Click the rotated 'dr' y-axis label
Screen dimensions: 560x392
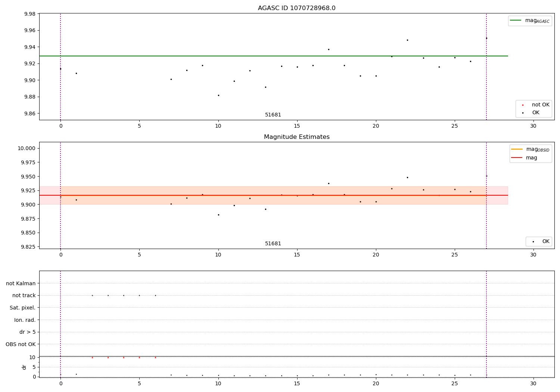pos(24,367)
